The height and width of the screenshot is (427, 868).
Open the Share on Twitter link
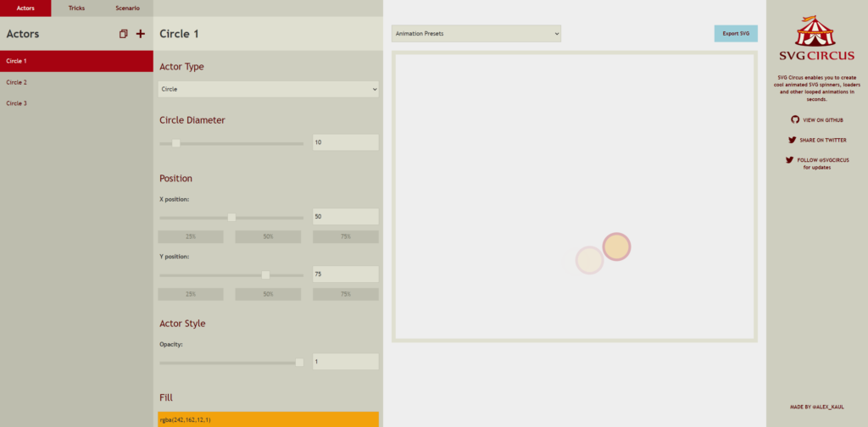click(822, 141)
